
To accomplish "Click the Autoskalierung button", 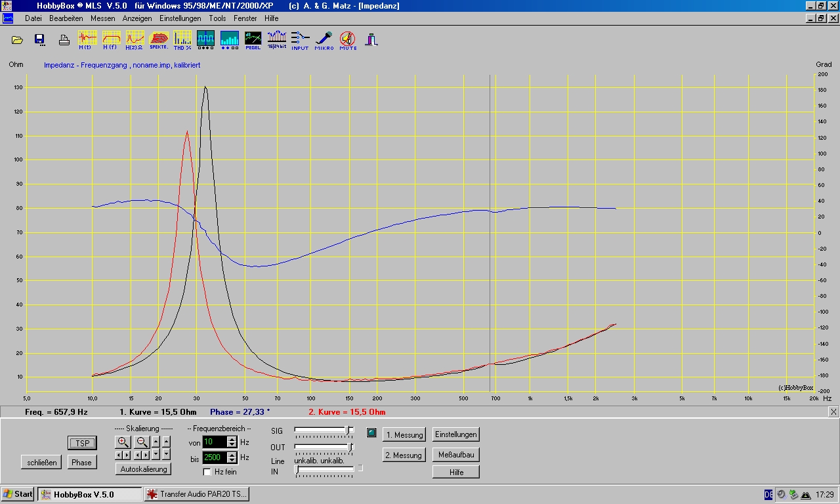I will point(144,469).
